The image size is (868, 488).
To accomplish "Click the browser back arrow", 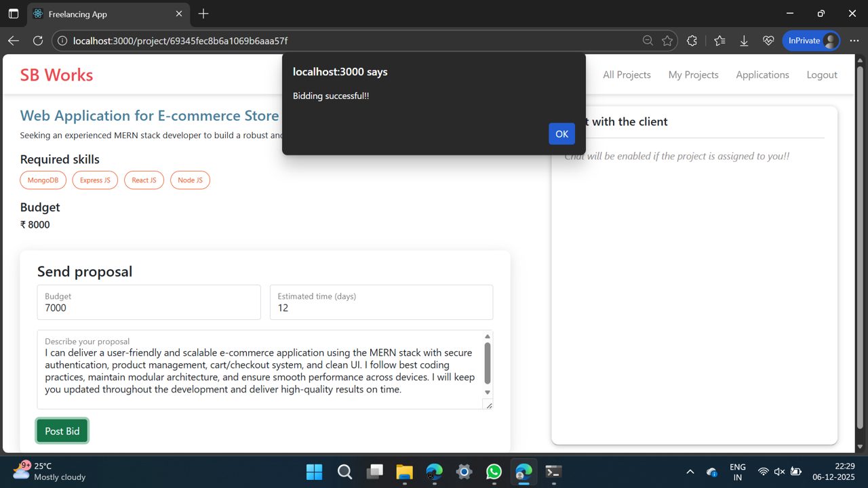I will (x=13, y=41).
